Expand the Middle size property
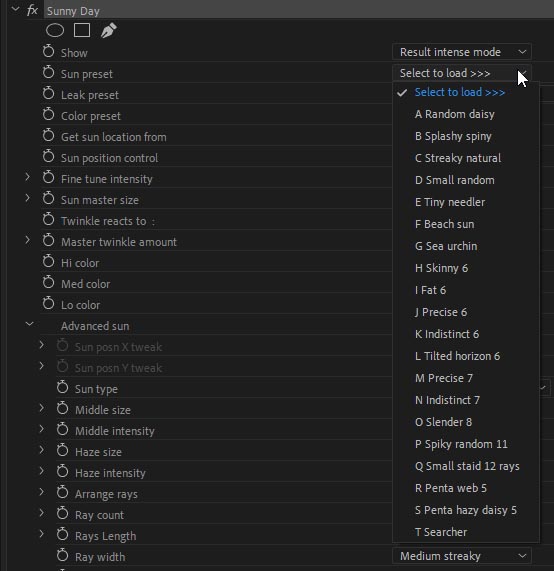 [x=42, y=408]
